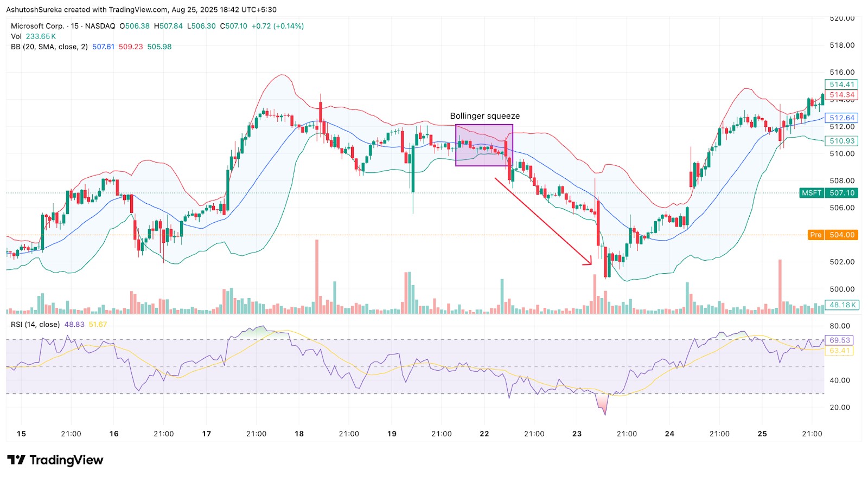
Task: Select the low value L506.30
Action: tap(201, 26)
